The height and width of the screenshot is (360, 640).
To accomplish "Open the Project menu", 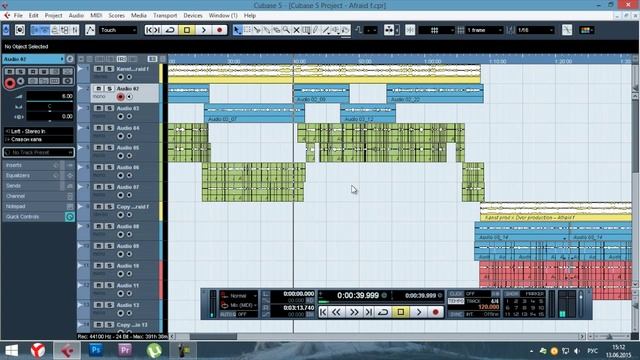I will pos(53,16).
